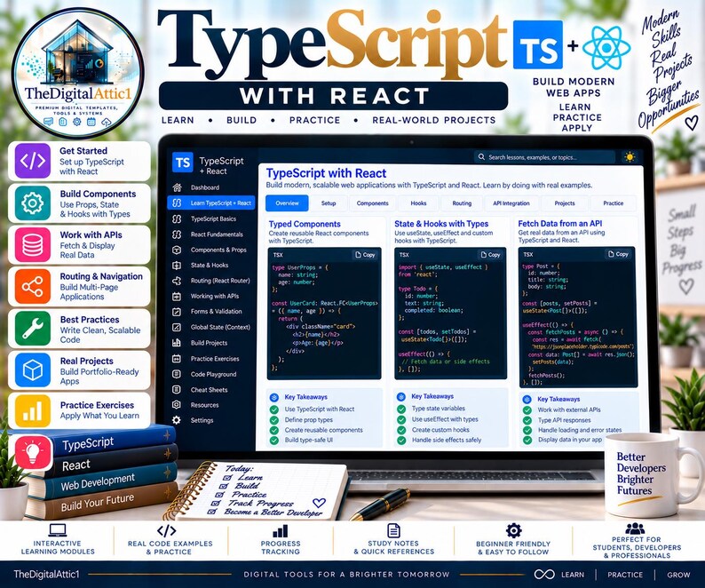705x588 pixels.
Task: Switch to the Overview tab
Action: 287,203
